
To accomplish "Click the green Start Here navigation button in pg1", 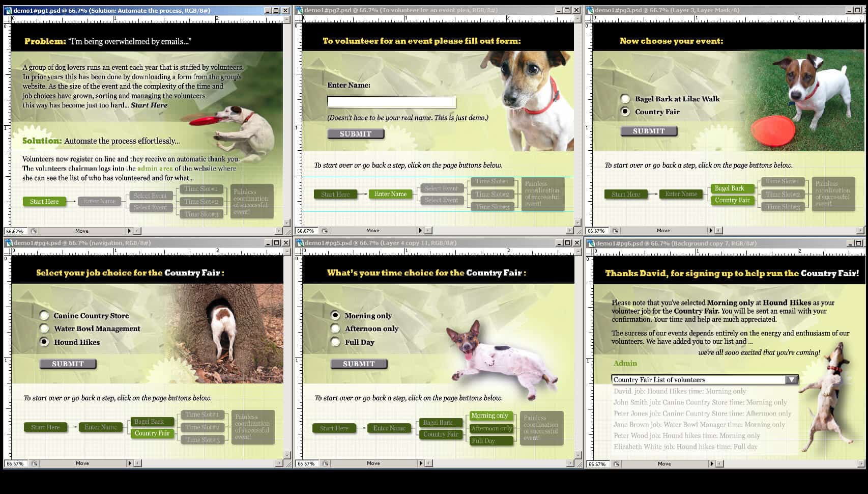I will pyautogui.click(x=44, y=202).
